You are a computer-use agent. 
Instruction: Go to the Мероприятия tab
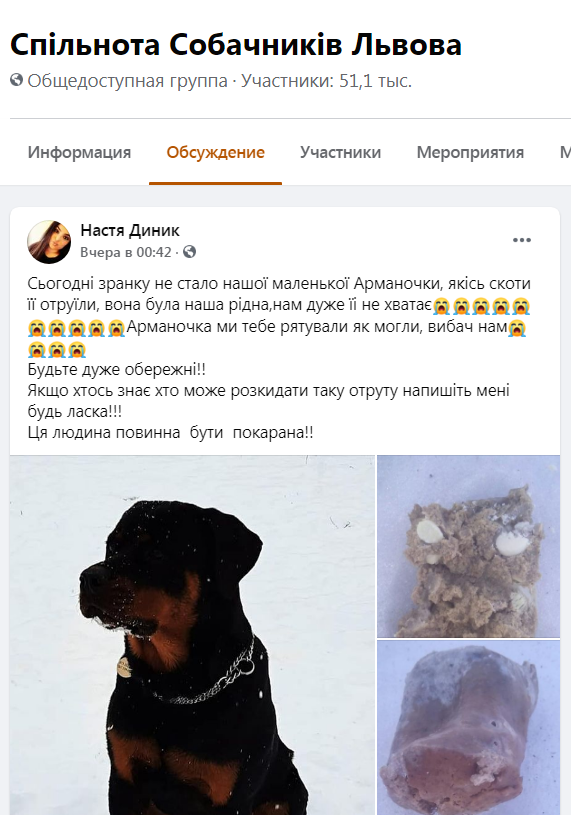(470, 152)
